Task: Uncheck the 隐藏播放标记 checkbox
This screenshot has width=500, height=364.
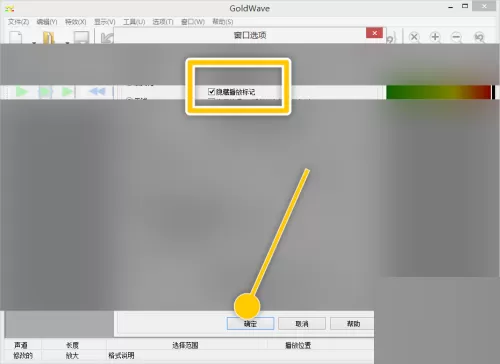Action: coord(211,91)
